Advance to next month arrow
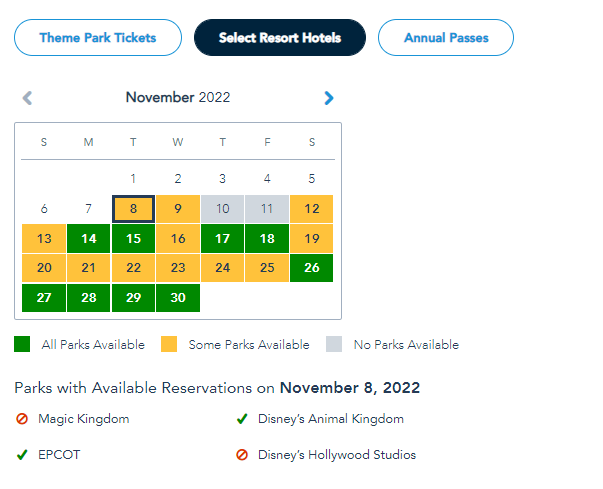603x489 pixels. (x=329, y=98)
